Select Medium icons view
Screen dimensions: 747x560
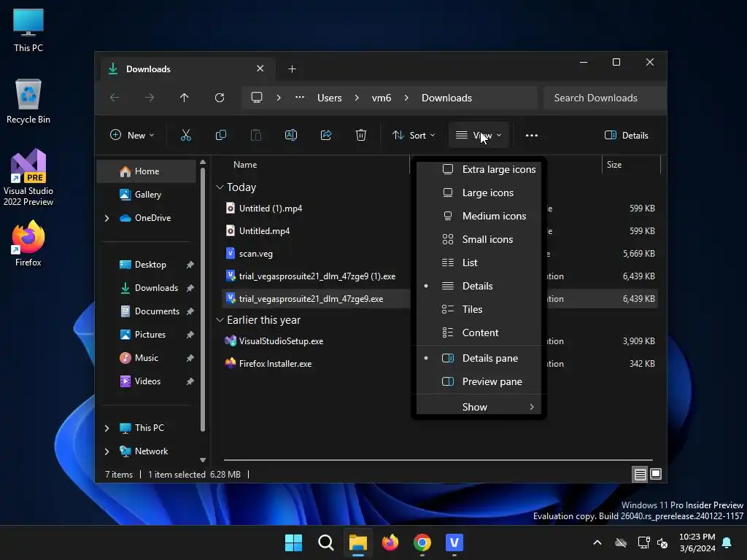[479, 216]
